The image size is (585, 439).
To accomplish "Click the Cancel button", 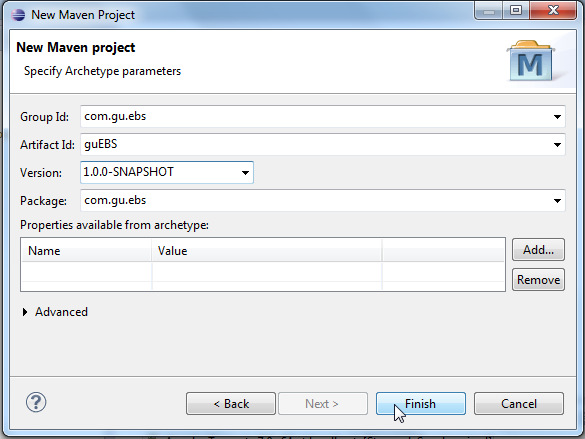I will (x=519, y=404).
